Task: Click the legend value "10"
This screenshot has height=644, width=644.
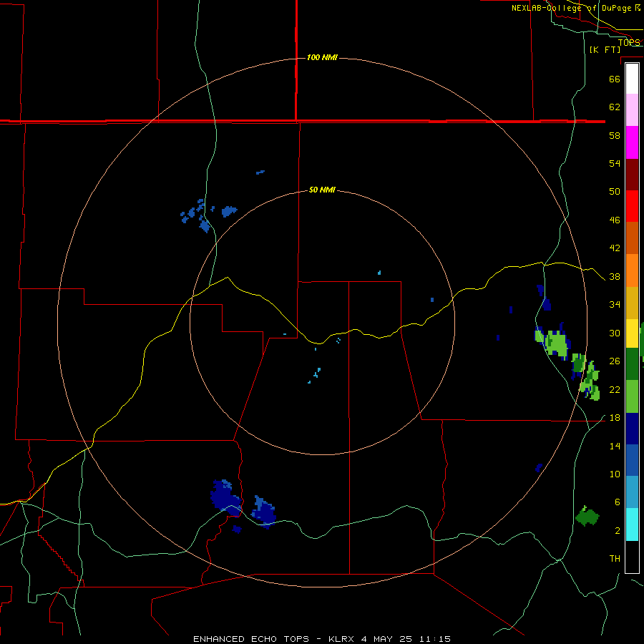Action: pos(615,474)
